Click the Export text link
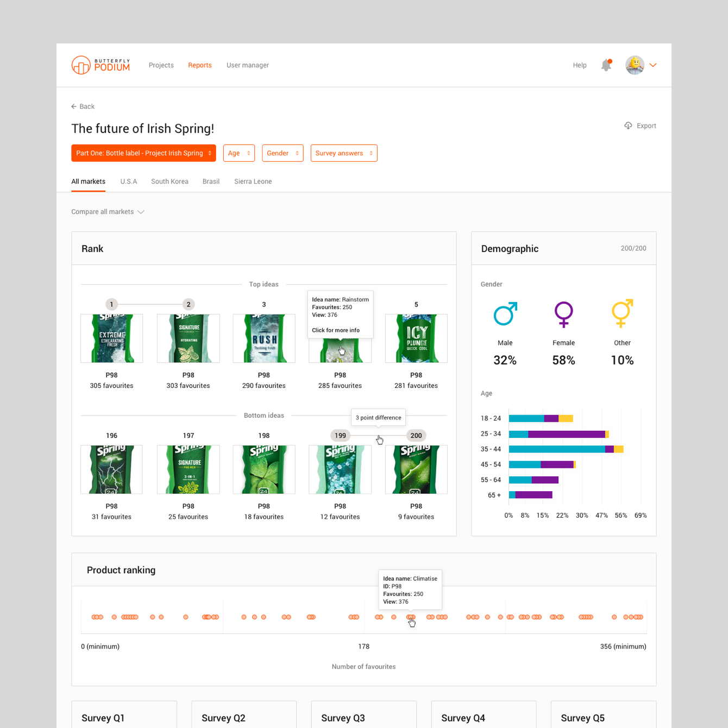The image size is (728, 728). 647,125
